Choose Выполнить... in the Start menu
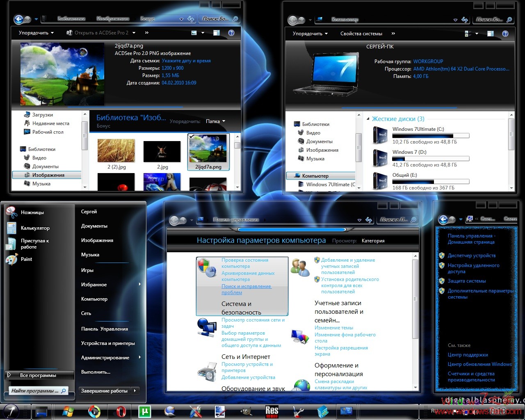The height and width of the screenshot is (420, 525). coord(96,372)
